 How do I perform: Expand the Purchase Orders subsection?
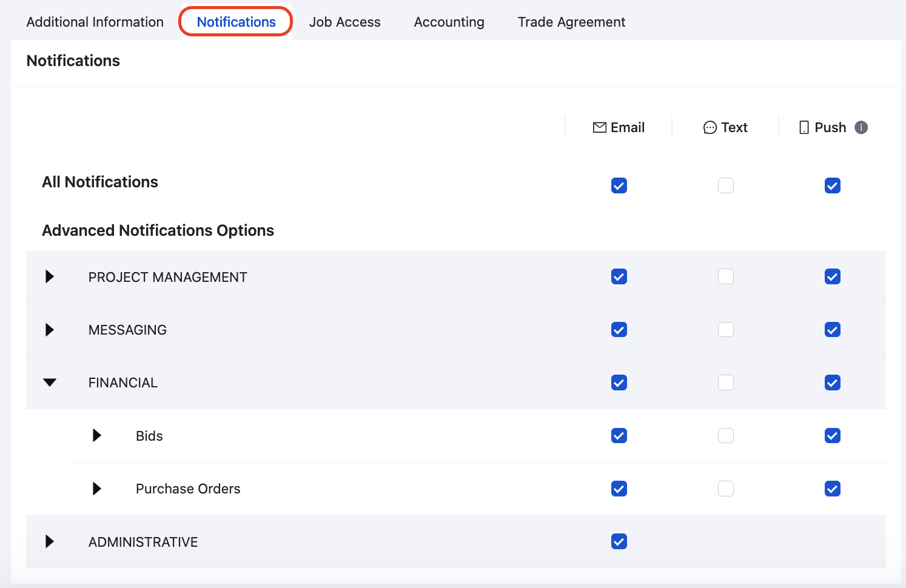click(97, 489)
